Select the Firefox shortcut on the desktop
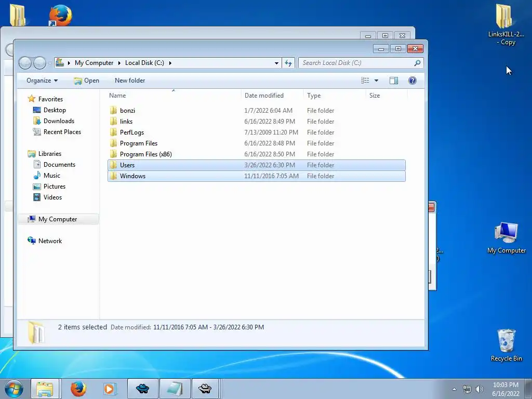This screenshot has height=399, width=532. (x=60, y=15)
